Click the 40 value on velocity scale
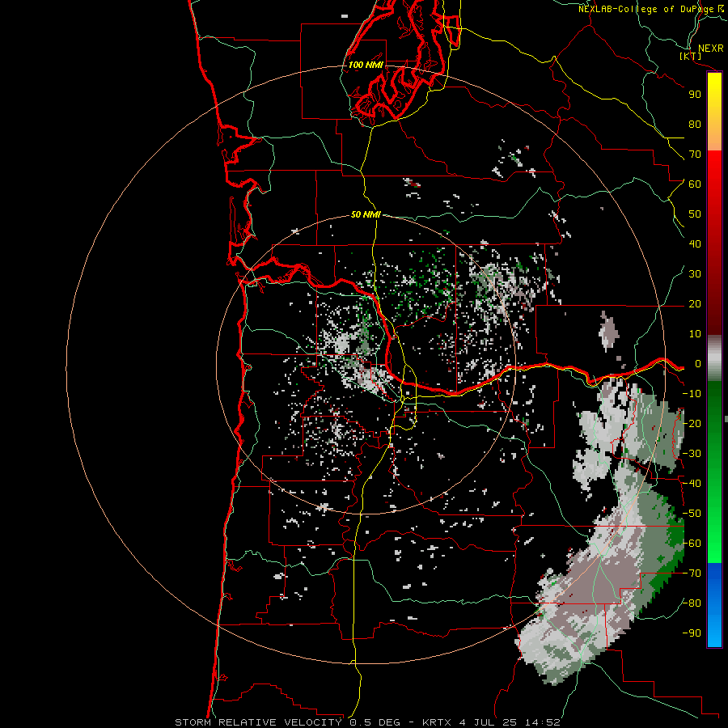Image resolution: width=728 pixels, height=728 pixels. (695, 243)
